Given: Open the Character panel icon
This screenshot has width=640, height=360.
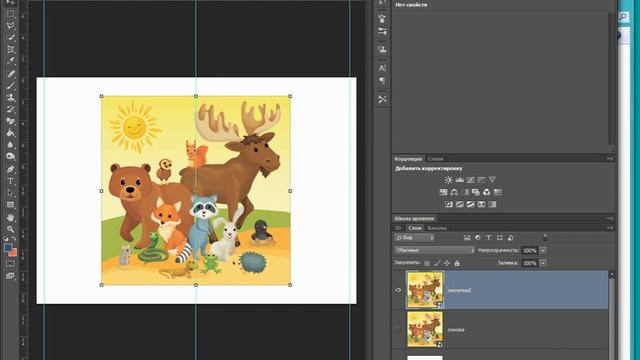Looking at the screenshot, I should click(x=382, y=68).
